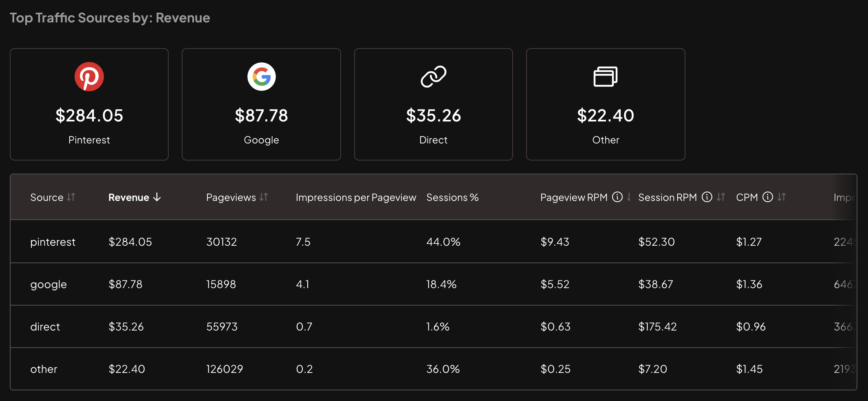Switch view using the Revenue column header
The width and height of the screenshot is (868, 401).
coord(129,197)
